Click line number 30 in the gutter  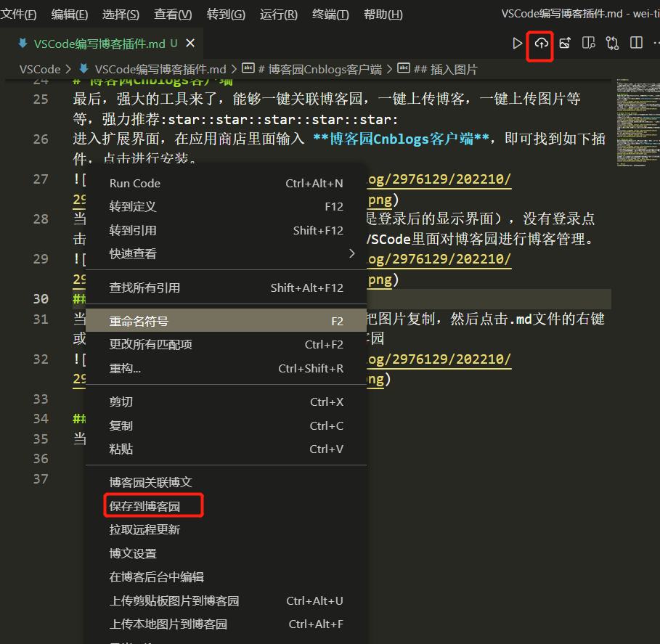point(41,299)
